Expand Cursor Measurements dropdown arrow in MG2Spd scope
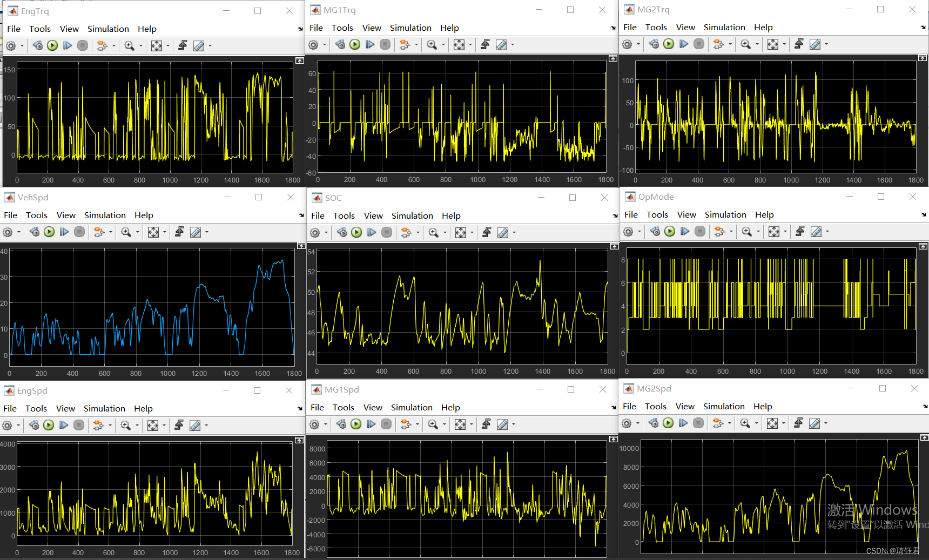Viewport: 929px width, 560px height. 826,423
